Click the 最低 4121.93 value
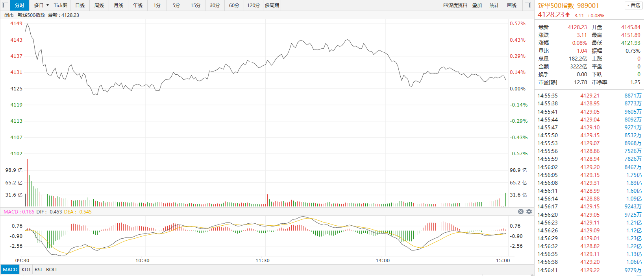 pos(631,43)
